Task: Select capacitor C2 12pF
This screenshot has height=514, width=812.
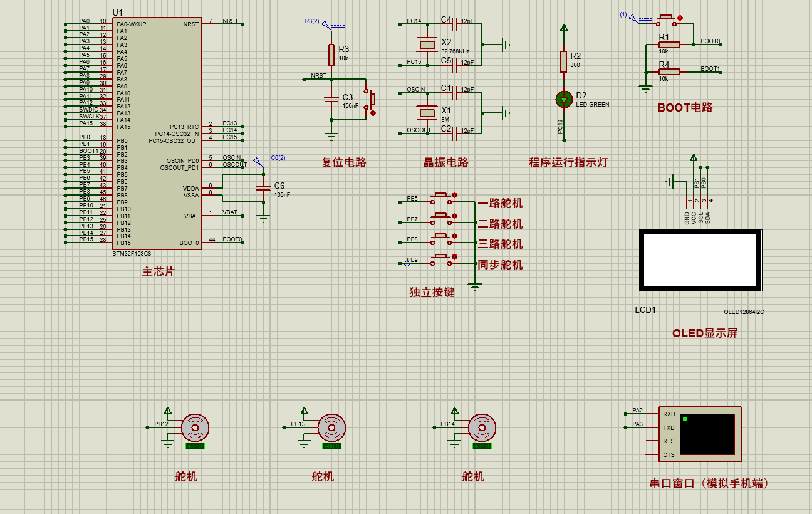Action: click(455, 133)
